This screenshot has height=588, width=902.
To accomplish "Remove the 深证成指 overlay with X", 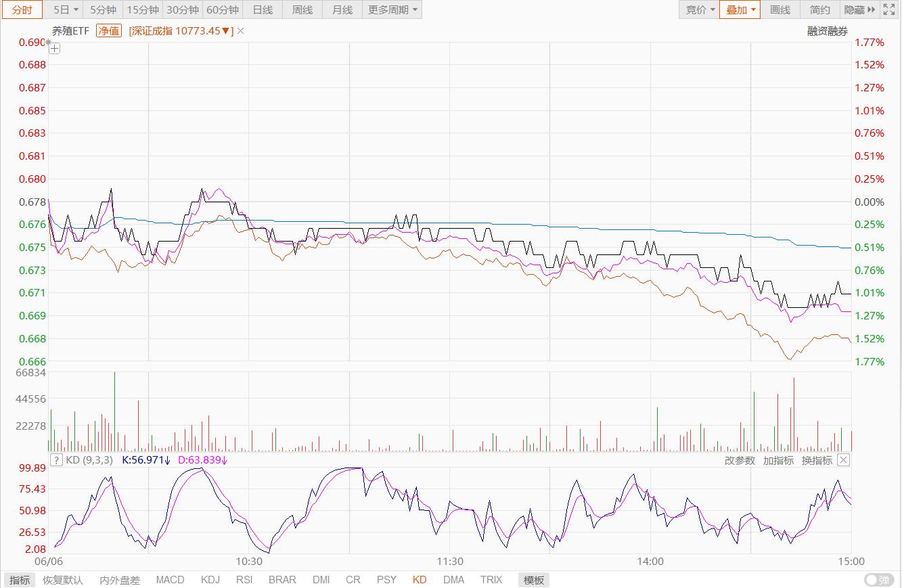I will pos(241,30).
